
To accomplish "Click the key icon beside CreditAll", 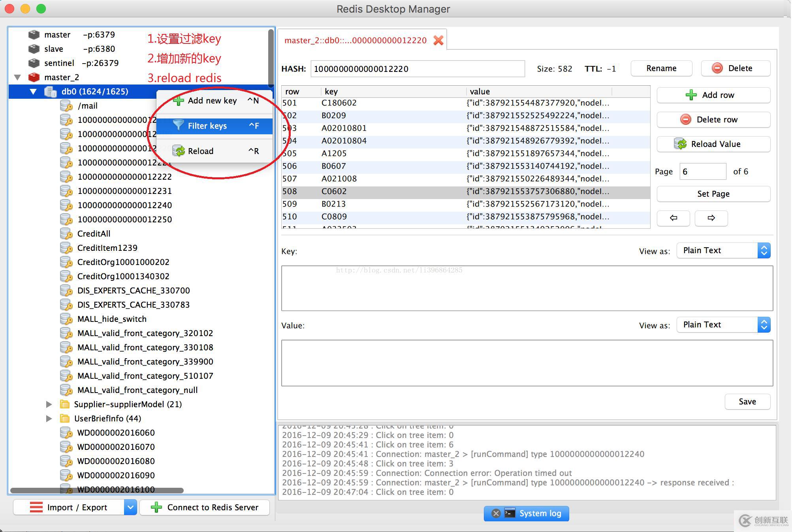I will [66, 234].
